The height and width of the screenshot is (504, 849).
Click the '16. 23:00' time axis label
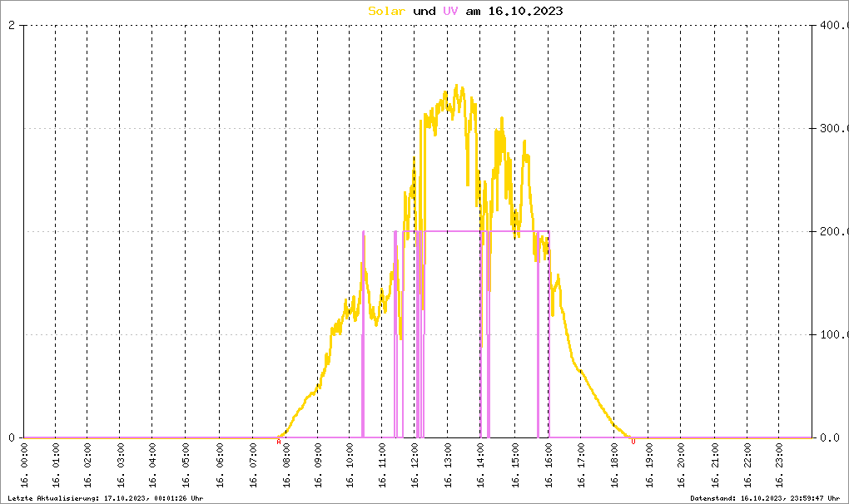[778, 466]
